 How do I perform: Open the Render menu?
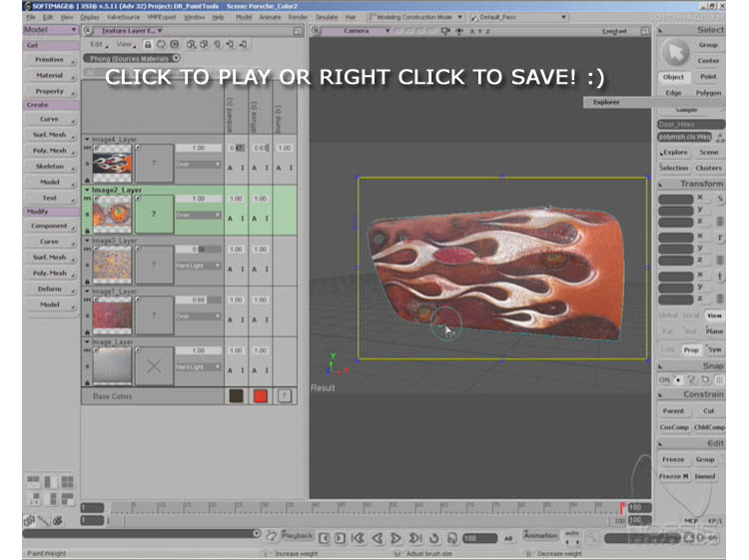click(x=298, y=17)
